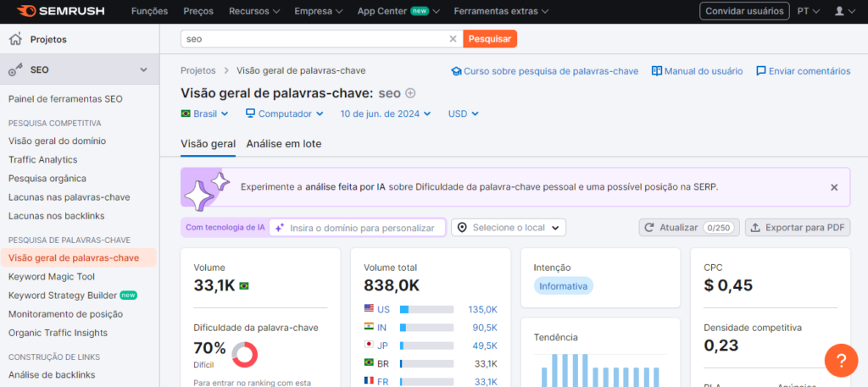Click the France flag in Volume total
The width and height of the screenshot is (868, 387).
point(369,381)
